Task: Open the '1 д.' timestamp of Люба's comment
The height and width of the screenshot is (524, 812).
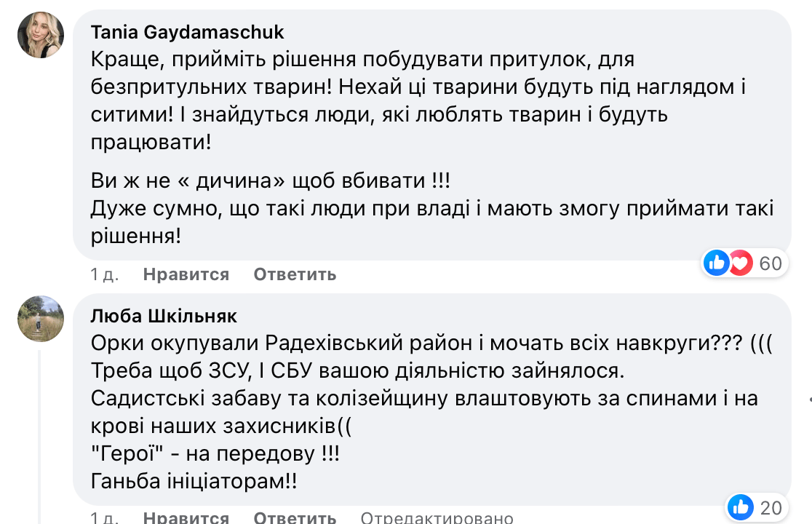Action: (x=105, y=518)
